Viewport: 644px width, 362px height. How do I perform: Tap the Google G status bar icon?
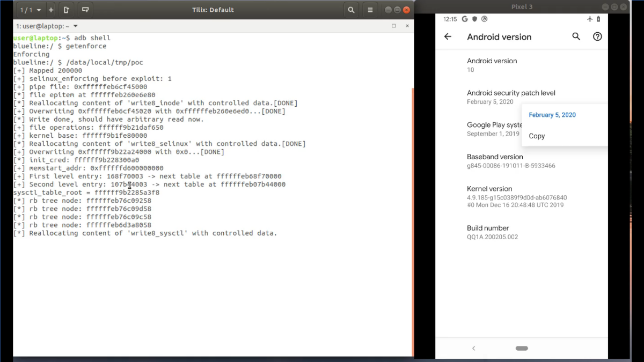pos(465,19)
